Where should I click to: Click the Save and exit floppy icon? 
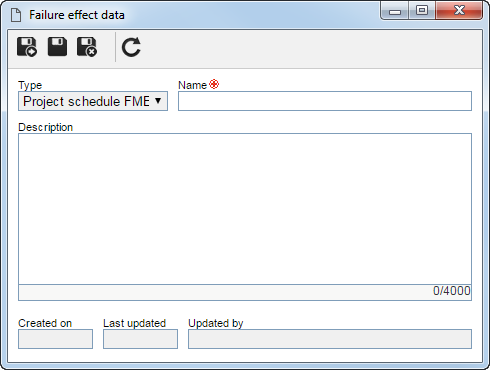[87, 47]
